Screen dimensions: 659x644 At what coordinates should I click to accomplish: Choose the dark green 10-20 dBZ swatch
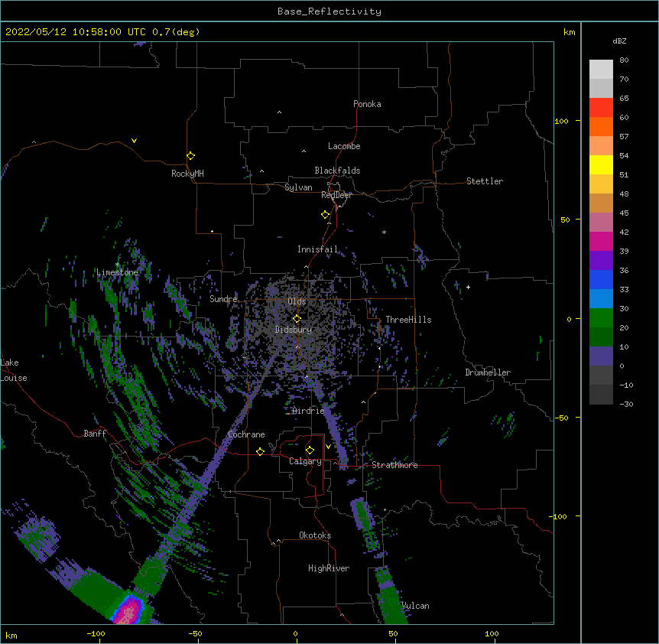click(601, 337)
